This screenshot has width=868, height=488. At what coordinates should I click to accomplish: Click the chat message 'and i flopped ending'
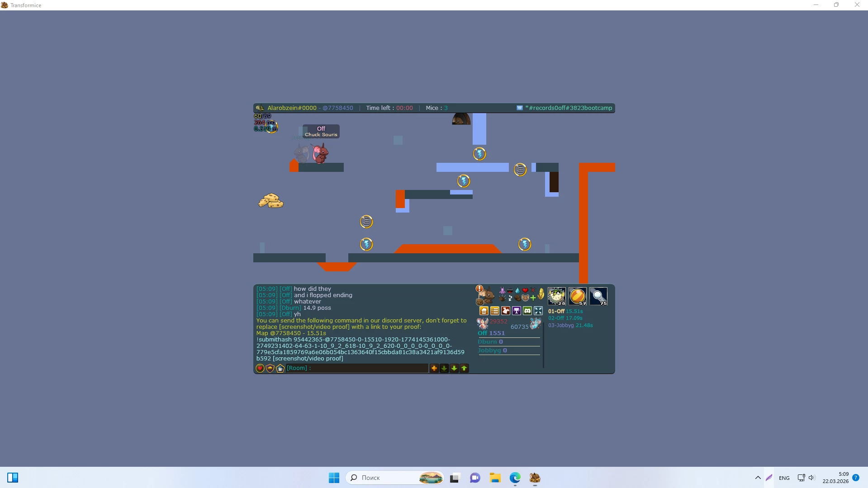[323, 295]
